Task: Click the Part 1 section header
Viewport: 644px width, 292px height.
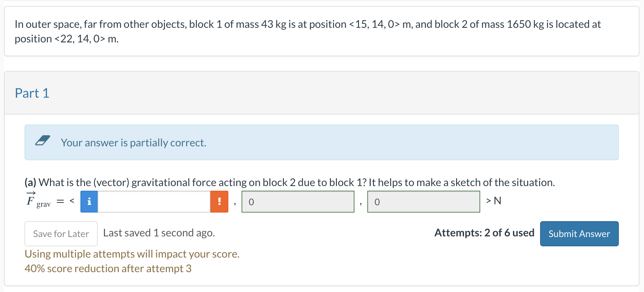Action: coord(32,93)
